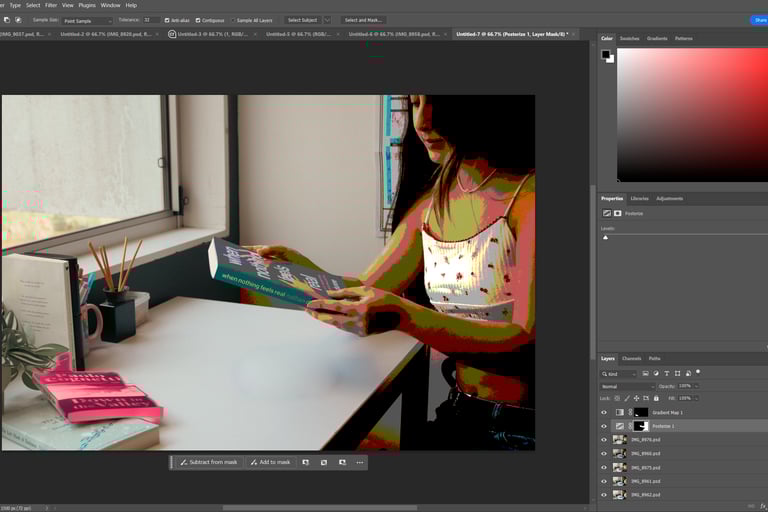The width and height of the screenshot is (768, 512).
Task: Click the prevent artboard auto-nesting lock icon
Action: (x=646, y=398)
